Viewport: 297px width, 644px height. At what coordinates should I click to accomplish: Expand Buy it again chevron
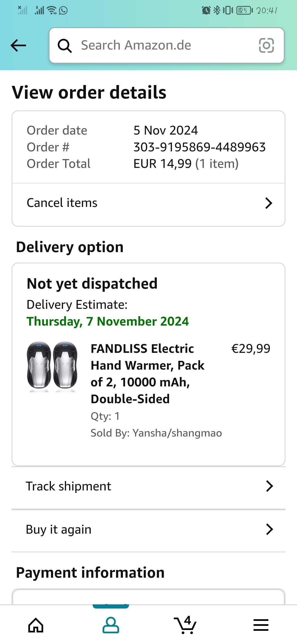[269, 529]
